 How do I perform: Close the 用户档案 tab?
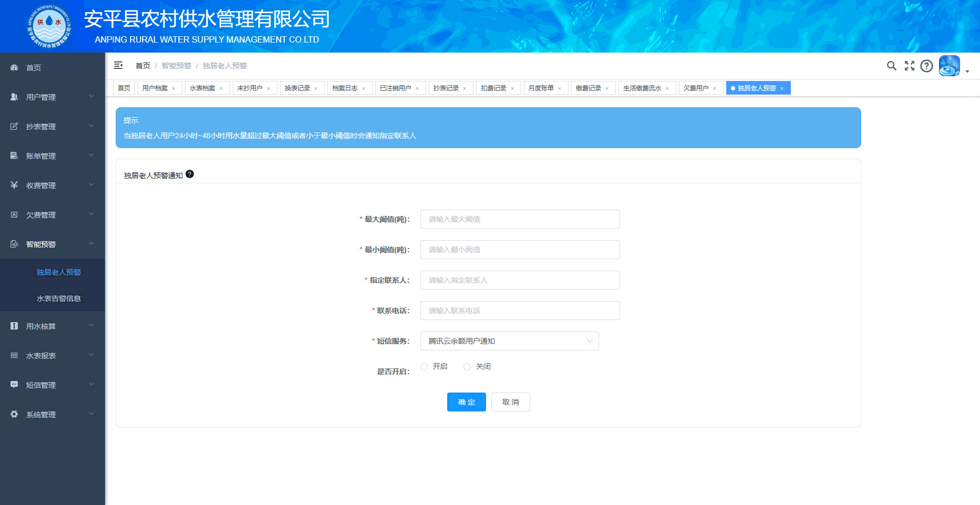[173, 88]
